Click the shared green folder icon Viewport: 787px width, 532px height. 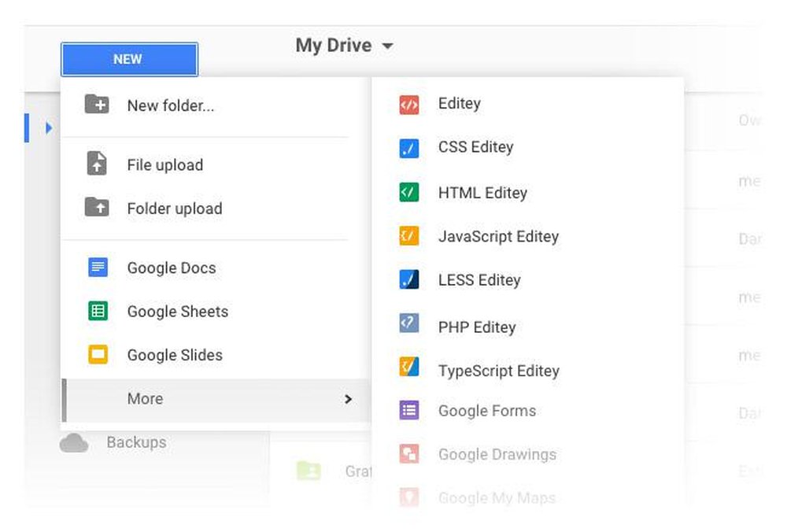[309, 471]
